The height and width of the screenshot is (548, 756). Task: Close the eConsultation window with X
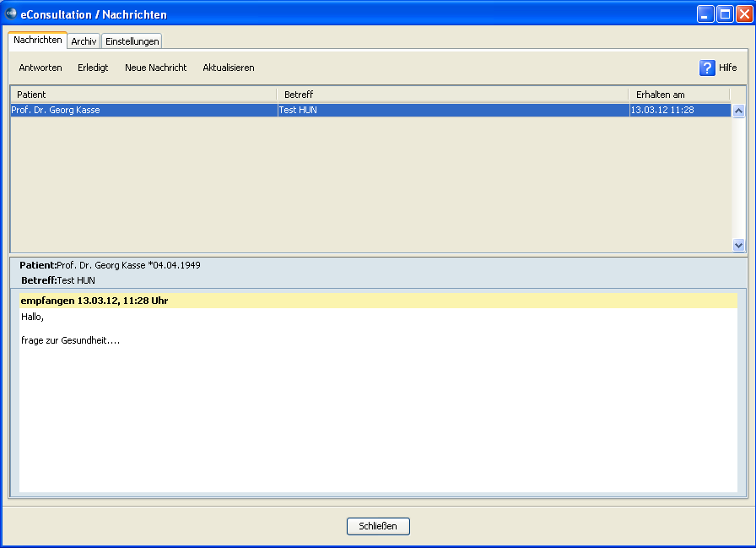[744, 14]
